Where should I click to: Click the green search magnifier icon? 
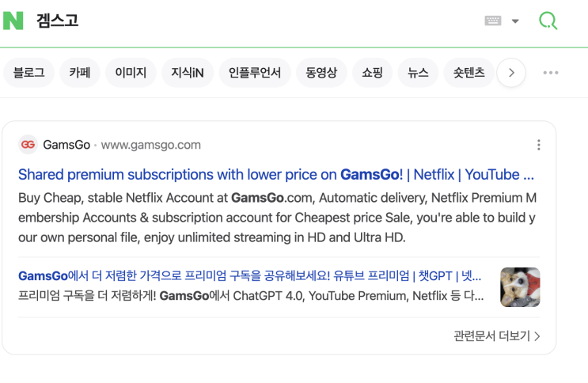click(548, 21)
